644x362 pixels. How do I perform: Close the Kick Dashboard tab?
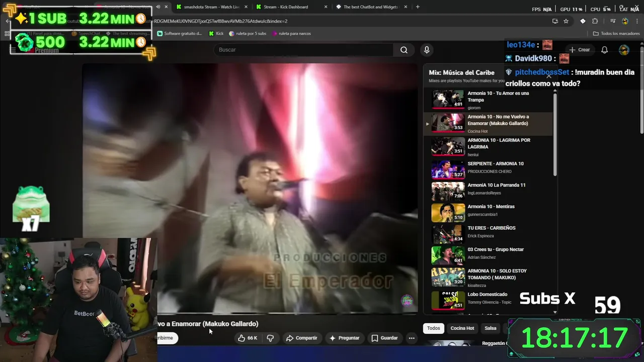tap(326, 7)
